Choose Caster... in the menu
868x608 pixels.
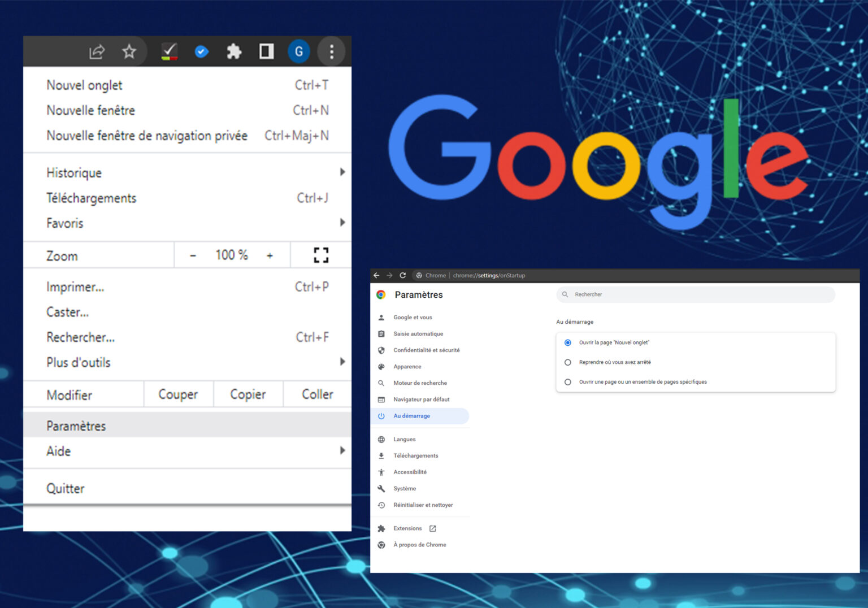point(187,312)
